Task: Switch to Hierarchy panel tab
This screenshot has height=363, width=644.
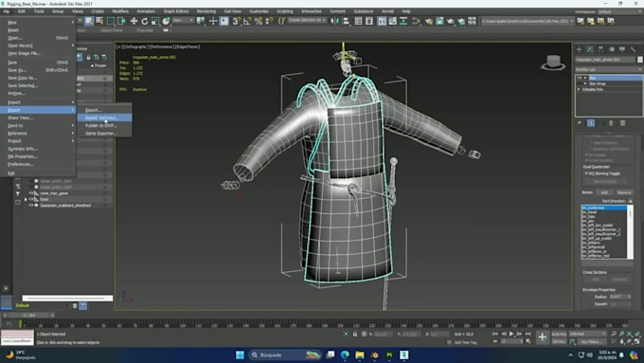Action: (600, 49)
